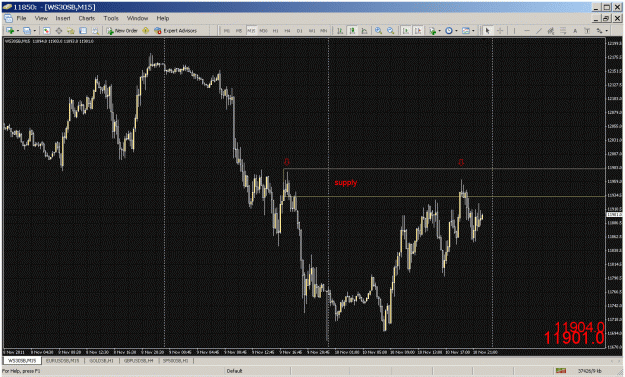625x377 pixels.
Task: Zoom in on the chart
Action: 378,31
